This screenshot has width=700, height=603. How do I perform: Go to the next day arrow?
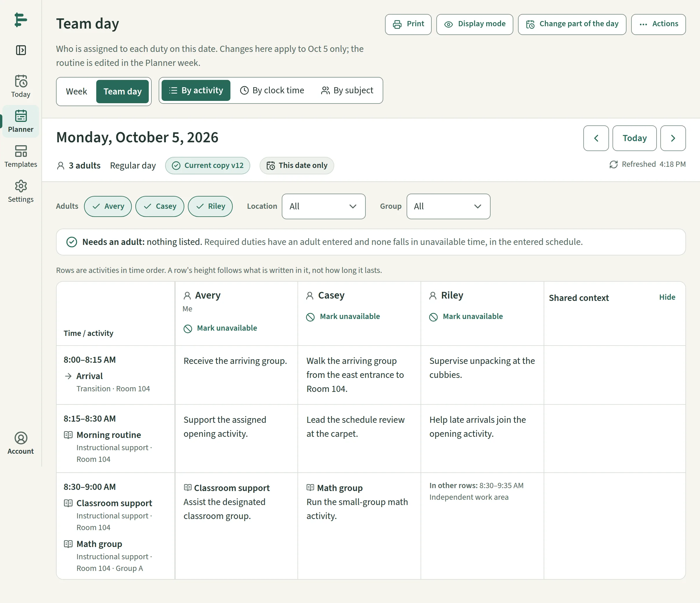point(673,138)
